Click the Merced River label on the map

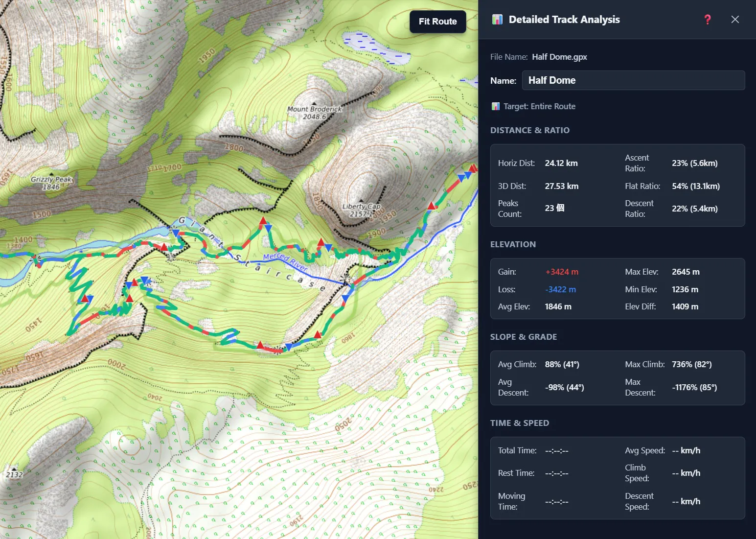[285, 262]
